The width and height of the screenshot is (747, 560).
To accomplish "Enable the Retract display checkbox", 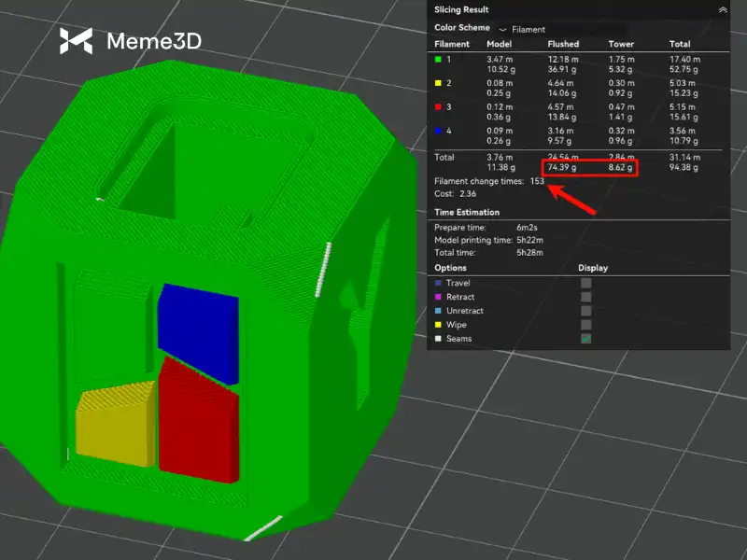I will (x=585, y=297).
